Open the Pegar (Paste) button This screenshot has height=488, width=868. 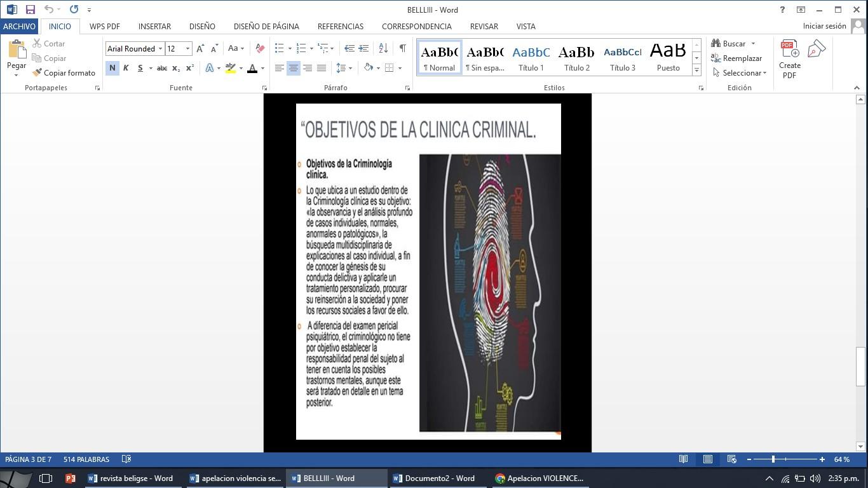(17, 58)
